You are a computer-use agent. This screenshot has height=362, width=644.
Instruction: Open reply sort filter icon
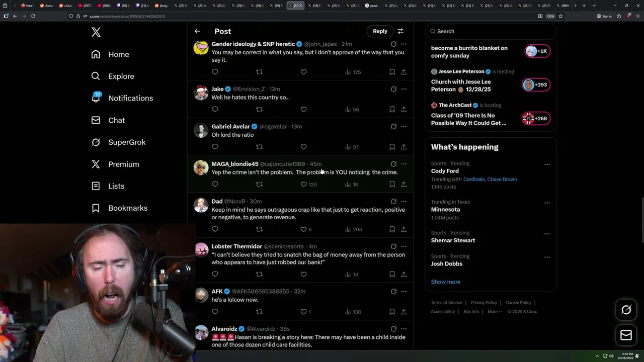(400, 31)
